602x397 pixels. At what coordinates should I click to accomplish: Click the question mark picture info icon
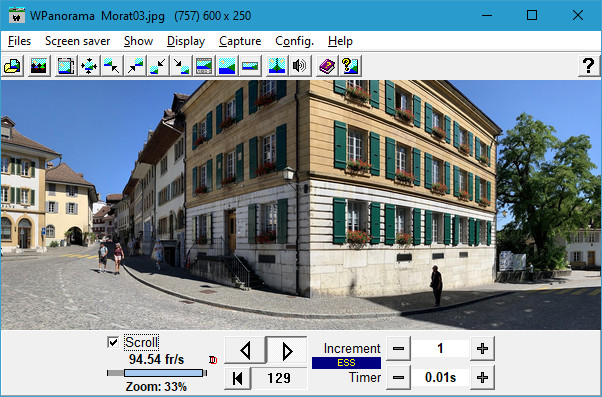(350, 66)
